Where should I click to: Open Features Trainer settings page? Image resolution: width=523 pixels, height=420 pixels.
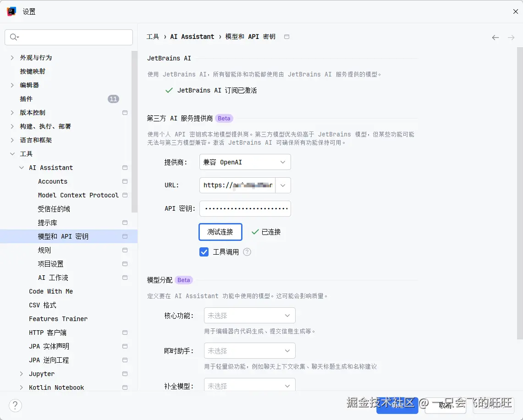click(58, 319)
